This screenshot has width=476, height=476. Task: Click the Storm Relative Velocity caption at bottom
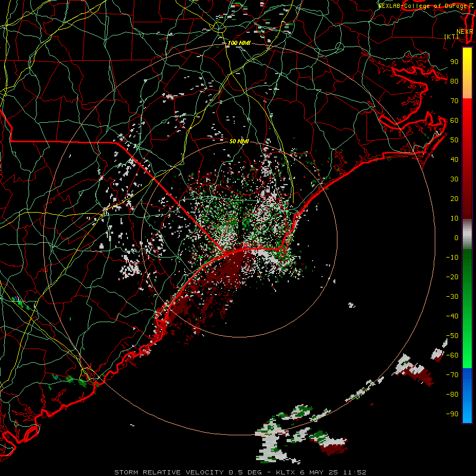(240, 472)
